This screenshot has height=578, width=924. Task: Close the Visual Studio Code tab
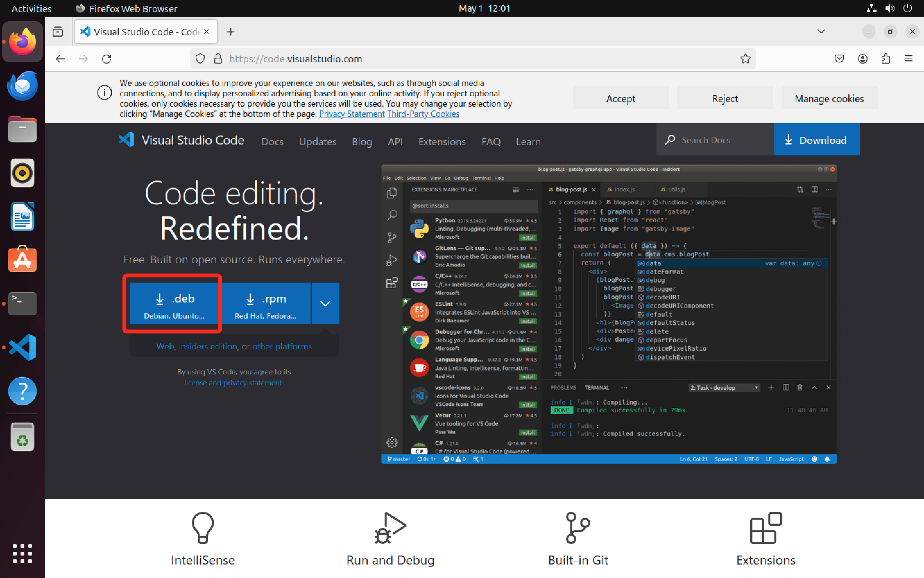[x=207, y=32]
